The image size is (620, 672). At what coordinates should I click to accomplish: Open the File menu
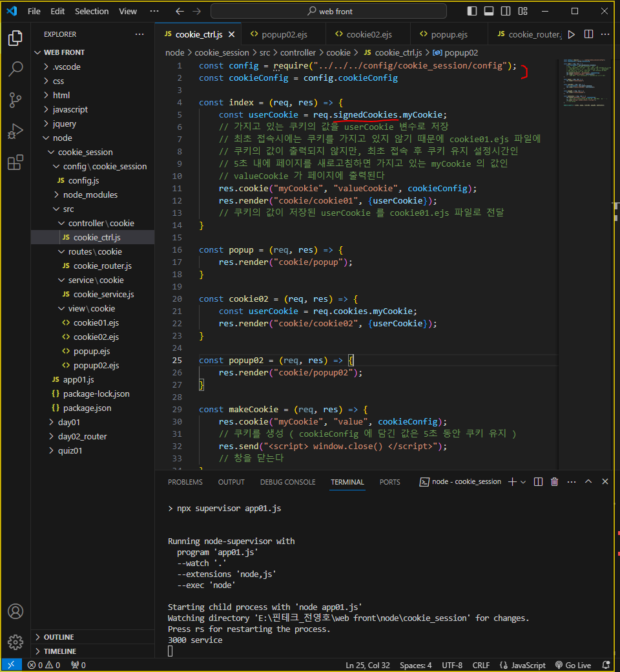(x=34, y=12)
